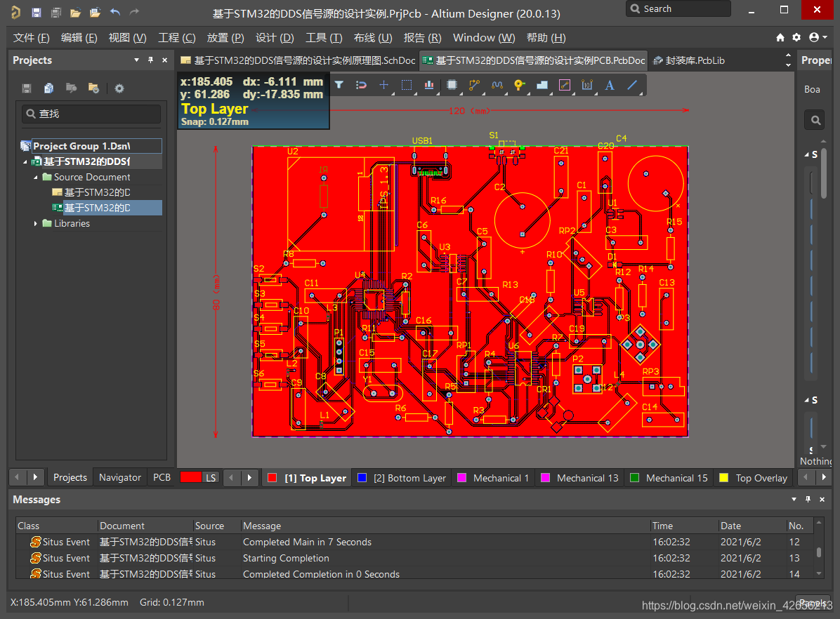
Task: Click the Home icon in the menu bar
Action: (780, 37)
